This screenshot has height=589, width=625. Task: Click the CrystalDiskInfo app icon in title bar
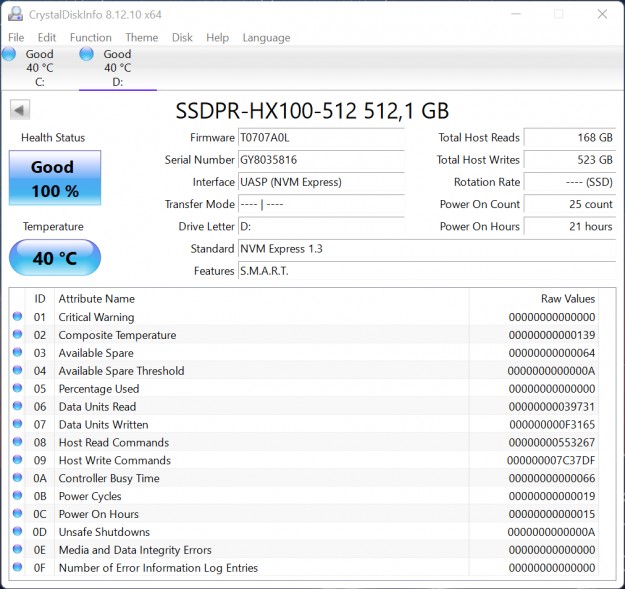point(13,14)
